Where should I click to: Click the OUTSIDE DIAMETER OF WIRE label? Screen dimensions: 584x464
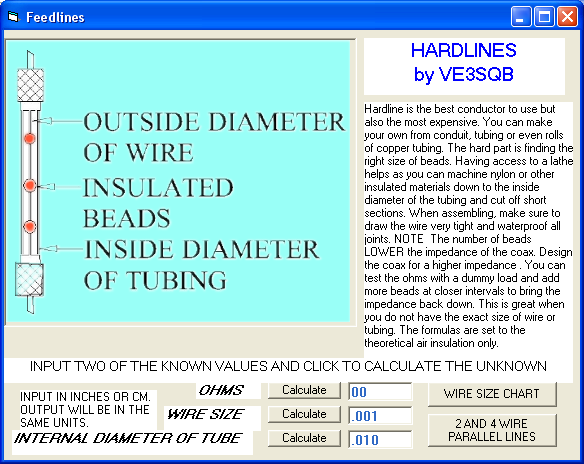tap(214, 137)
